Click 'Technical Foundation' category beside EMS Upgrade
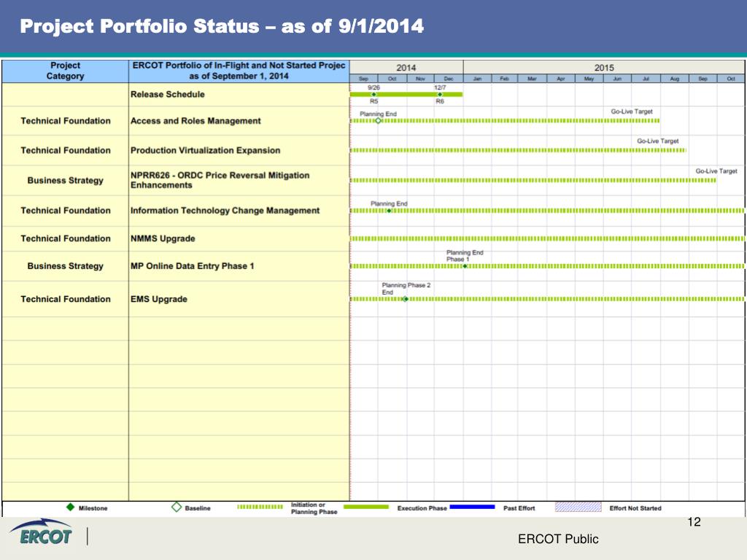 tap(65, 299)
